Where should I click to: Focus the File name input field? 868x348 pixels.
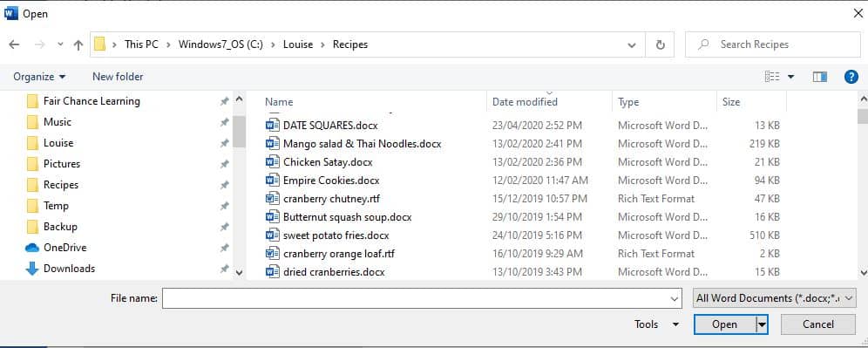[422, 298]
